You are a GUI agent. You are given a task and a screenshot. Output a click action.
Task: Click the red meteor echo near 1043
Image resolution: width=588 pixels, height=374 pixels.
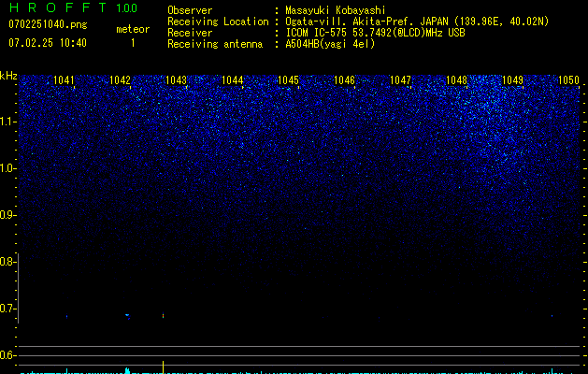coord(163,315)
